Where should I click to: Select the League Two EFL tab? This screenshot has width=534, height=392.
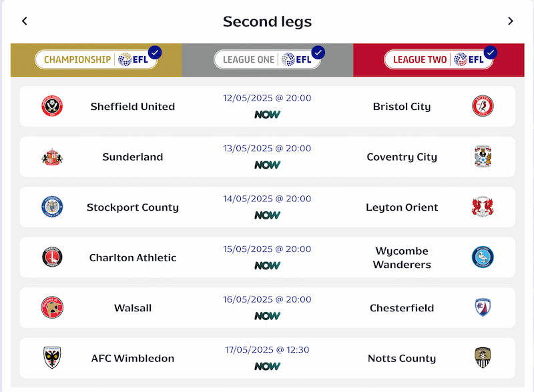click(x=439, y=59)
